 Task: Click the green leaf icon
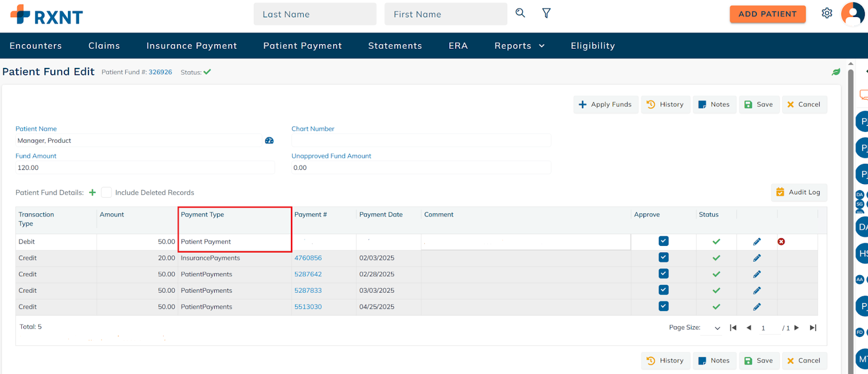(836, 72)
